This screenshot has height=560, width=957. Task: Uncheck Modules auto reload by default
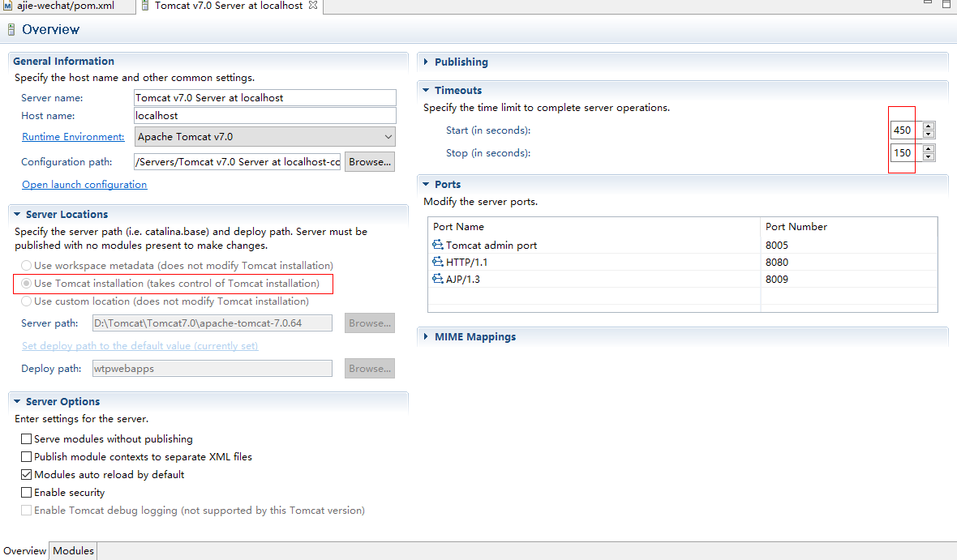(x=26, y=474)
